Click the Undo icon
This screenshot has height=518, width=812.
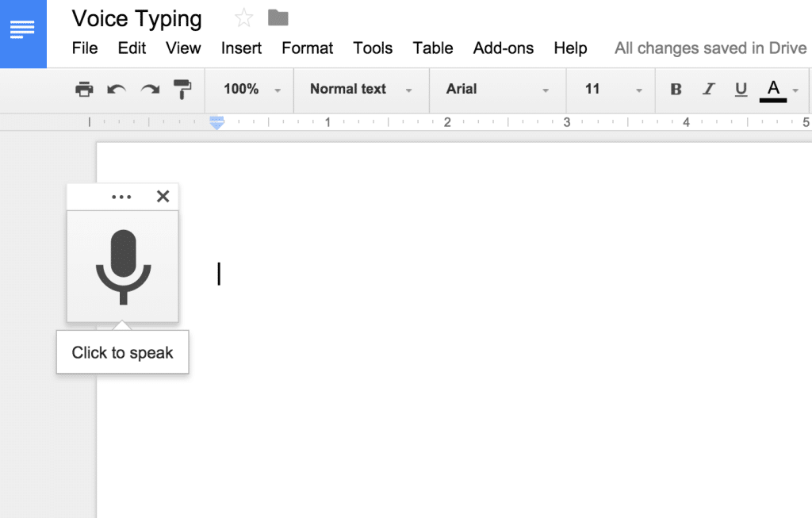pyautogui.click(x=116, y=89)
